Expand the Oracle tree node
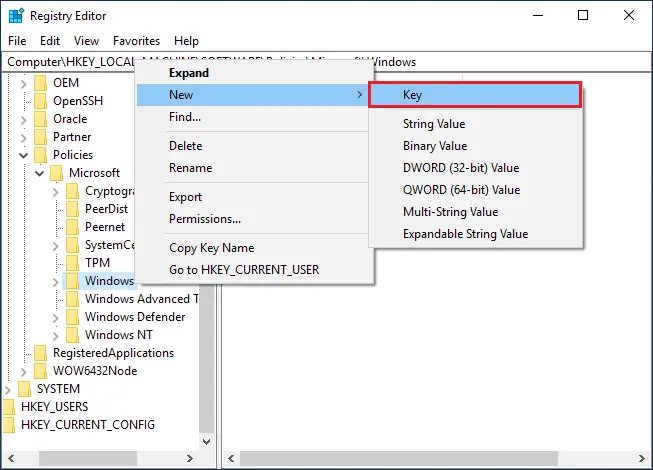Image resolution: width=653 pixels, height=470 pixels. tap(24, 120)
